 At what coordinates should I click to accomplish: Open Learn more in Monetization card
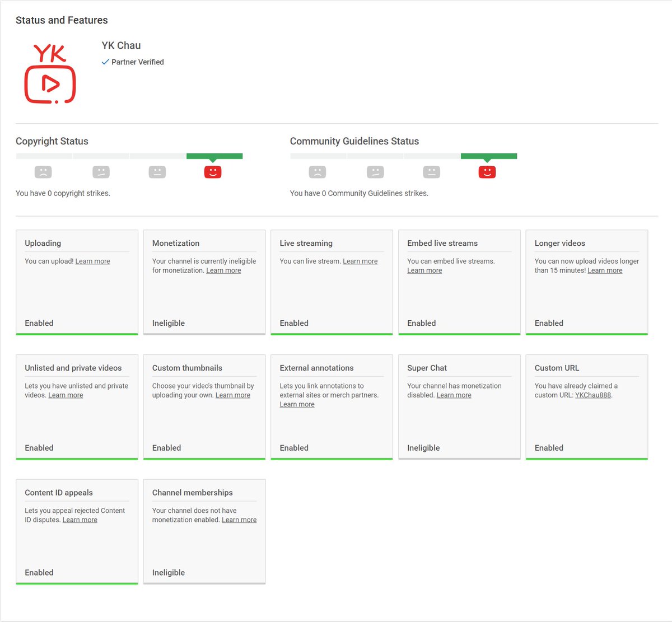(223, 270)
